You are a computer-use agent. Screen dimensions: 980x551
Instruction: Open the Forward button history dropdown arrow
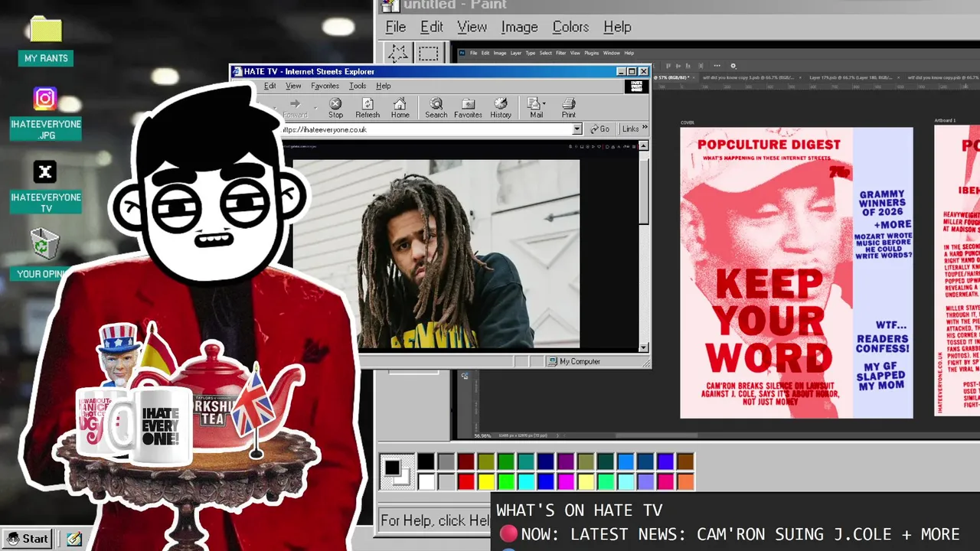point(315,108)
